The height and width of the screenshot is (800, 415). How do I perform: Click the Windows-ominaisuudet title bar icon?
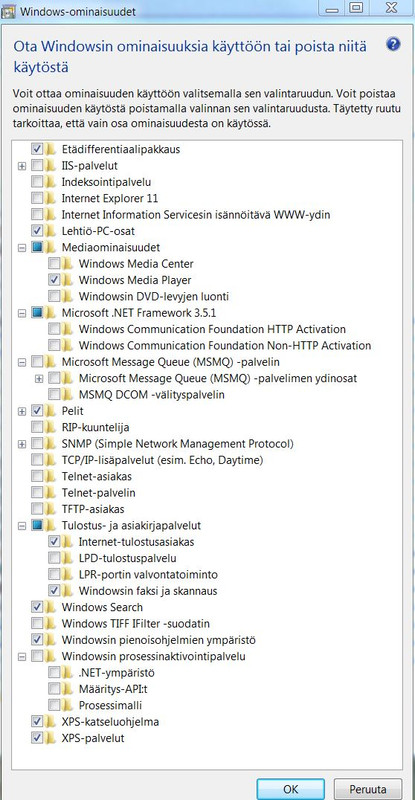click(9, 11)
